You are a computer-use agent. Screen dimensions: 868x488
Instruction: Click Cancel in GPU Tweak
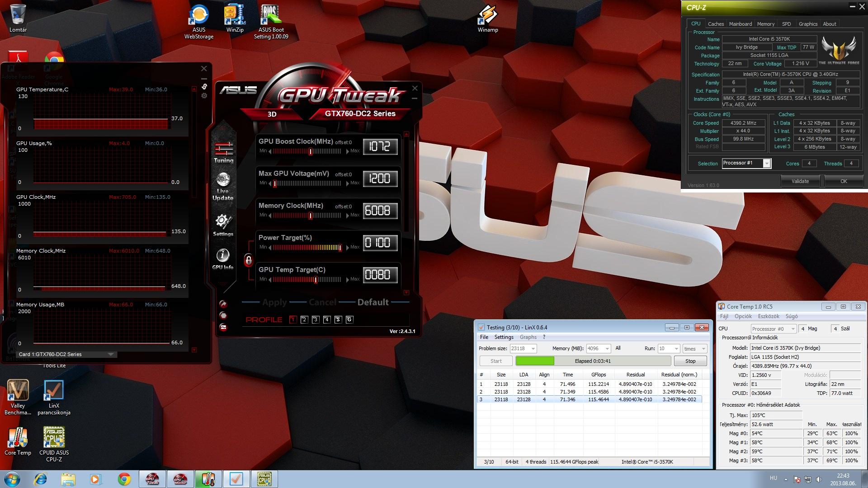(x=322, y=302)
